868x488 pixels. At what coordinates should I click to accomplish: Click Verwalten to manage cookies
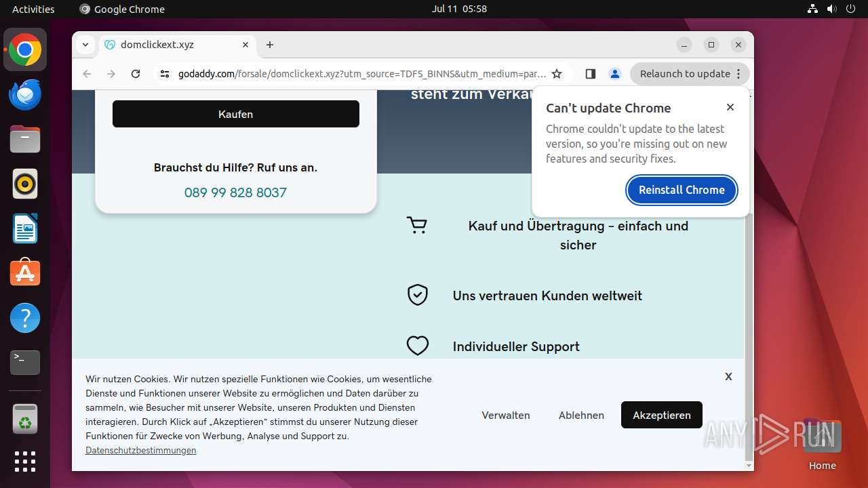pyautogui.click(x=506, y=415)
